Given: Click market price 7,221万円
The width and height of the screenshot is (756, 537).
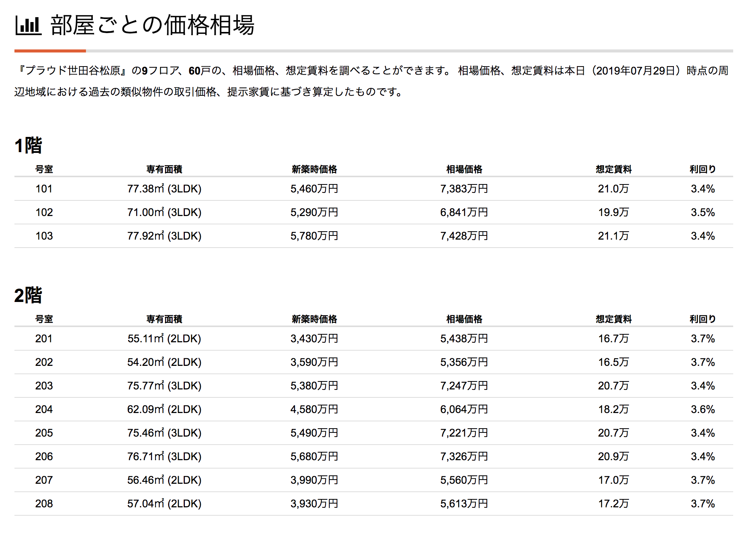Looking at the screenshot, I should (x=464, y=433).
